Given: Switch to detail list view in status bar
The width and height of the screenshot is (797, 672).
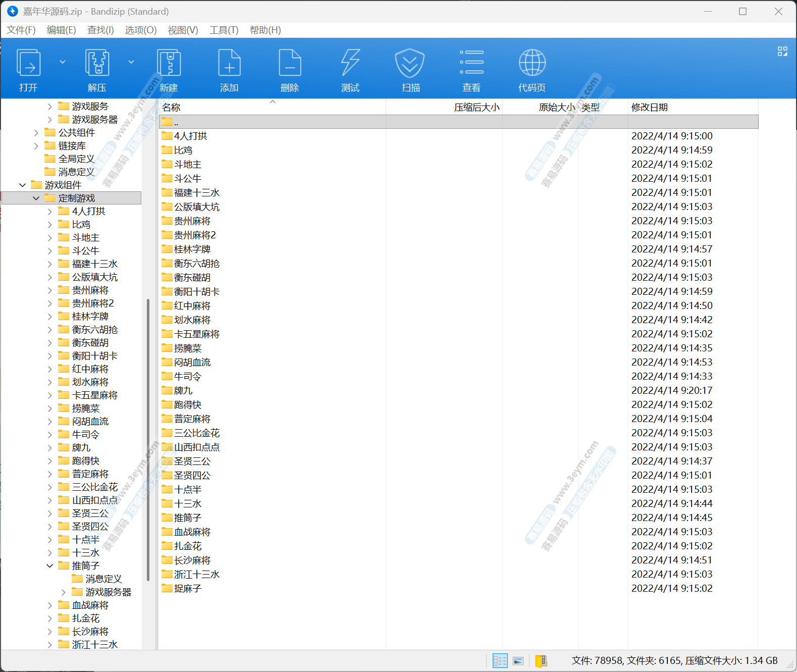Looking at the screenshot, I should 500,660.
